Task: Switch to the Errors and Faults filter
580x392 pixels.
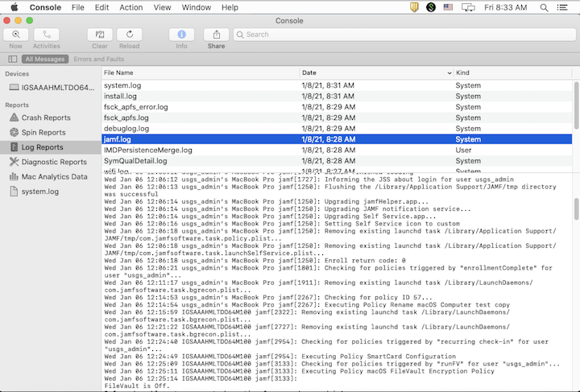Action: tap(99, 59)
